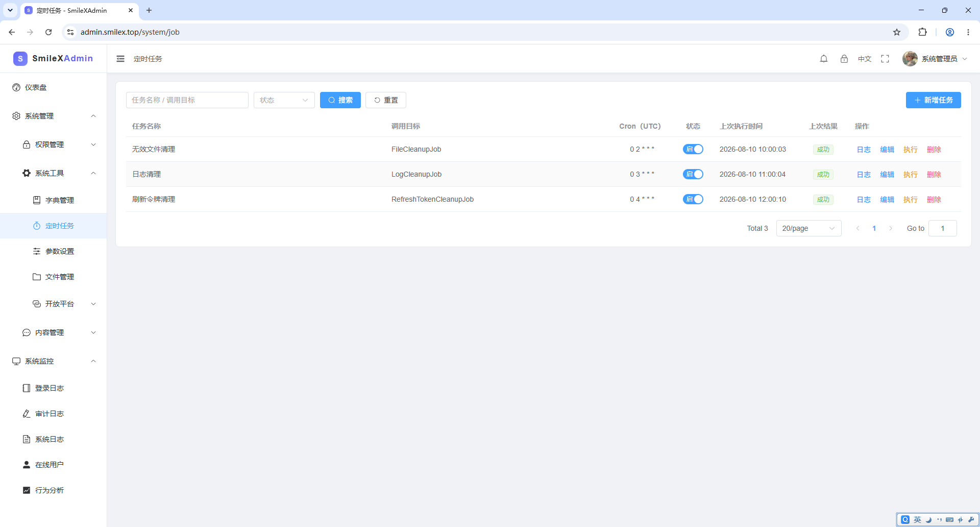
Task: Open 审计日志 in the sidebar
Action: pyautogui.click(x=54, y=414)
